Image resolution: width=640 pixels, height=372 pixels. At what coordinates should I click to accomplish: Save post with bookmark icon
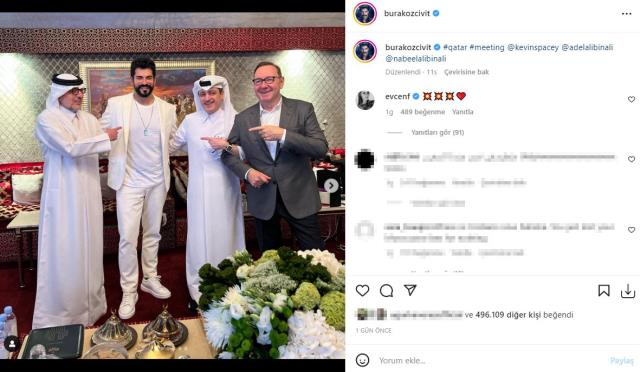tap(604, 291)
